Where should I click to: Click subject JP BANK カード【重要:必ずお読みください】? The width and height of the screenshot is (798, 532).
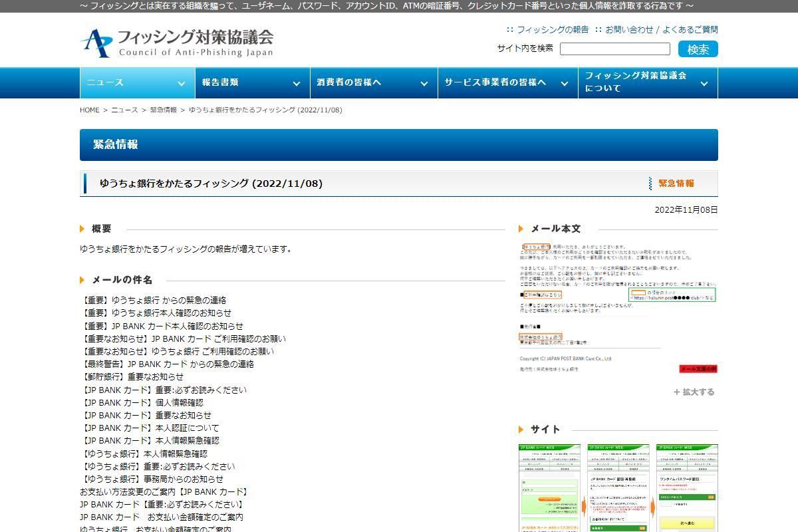click(x=162, y=505)
